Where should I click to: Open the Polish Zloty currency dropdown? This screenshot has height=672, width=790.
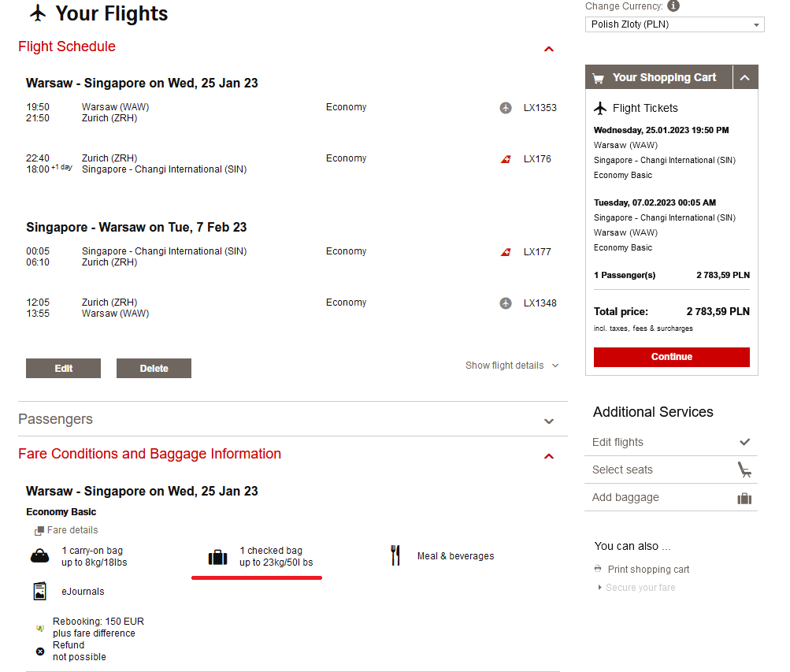tap(675, 24)
